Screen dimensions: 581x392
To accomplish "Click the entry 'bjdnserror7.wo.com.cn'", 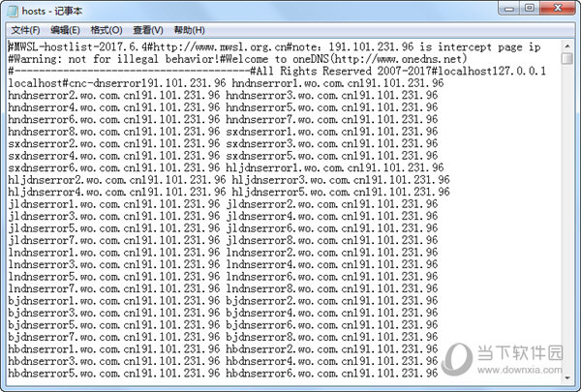I will pyautogui.click(x=72, y=337).
